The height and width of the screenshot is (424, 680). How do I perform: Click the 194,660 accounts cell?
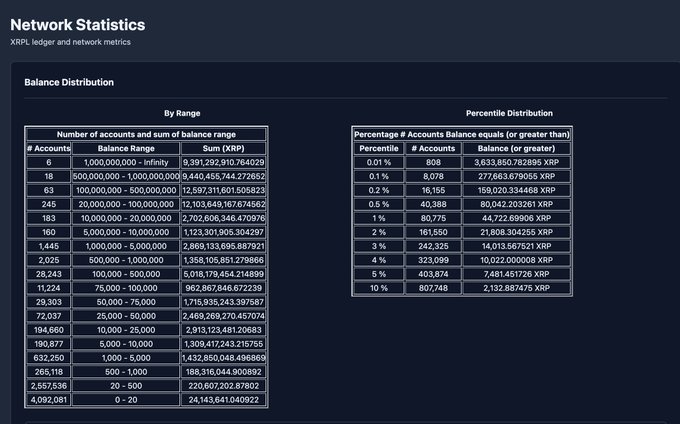point(49,330)
